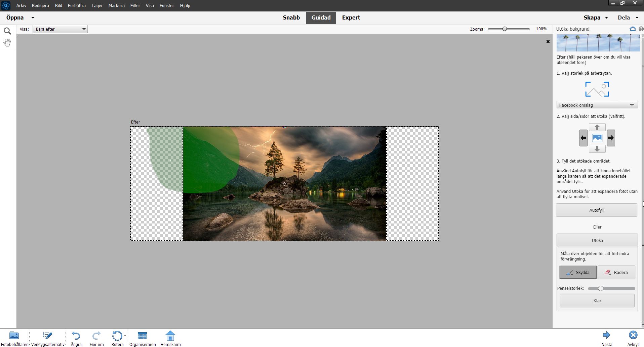The height and width of the screenshot is (347, 644).
Task: Click the Klar button
Action: click(597, 301)
